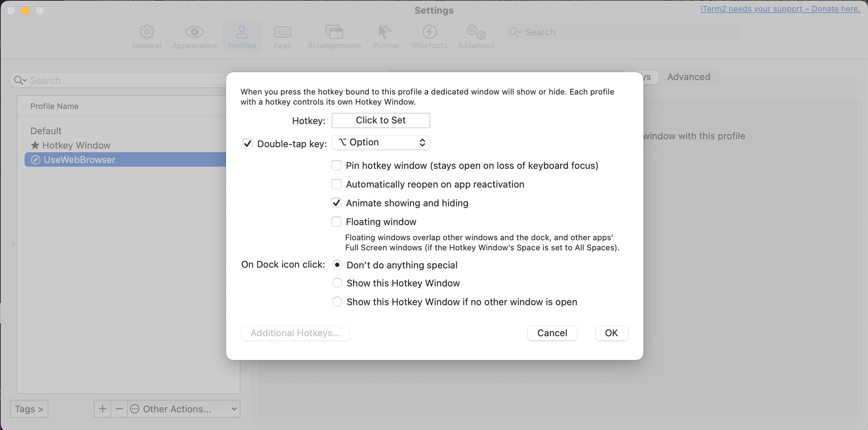Screen dimensions: 868x430
Task: Expand the Tags panel
Action: click(29, 409)
